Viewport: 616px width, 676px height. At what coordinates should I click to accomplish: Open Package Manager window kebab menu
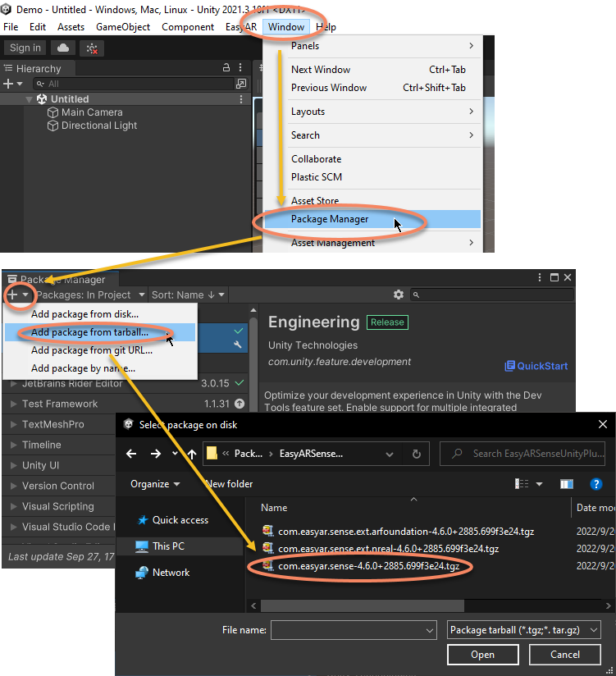click(539, 277)
